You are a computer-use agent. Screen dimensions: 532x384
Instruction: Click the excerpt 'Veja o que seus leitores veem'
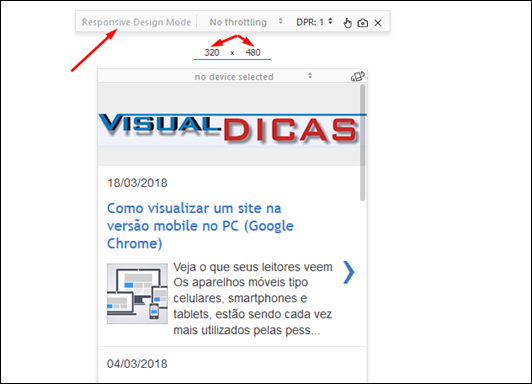pyautogui.click(x=253, y=267)
